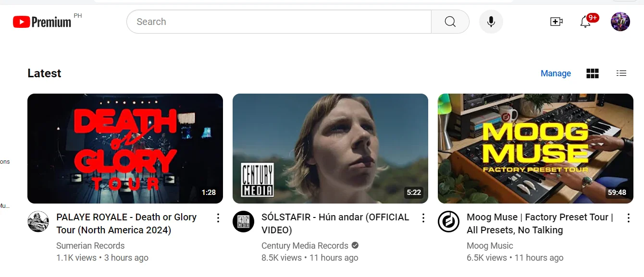644x277 pixels.
Task: Open the notifications bell
Action: point(585,22)
